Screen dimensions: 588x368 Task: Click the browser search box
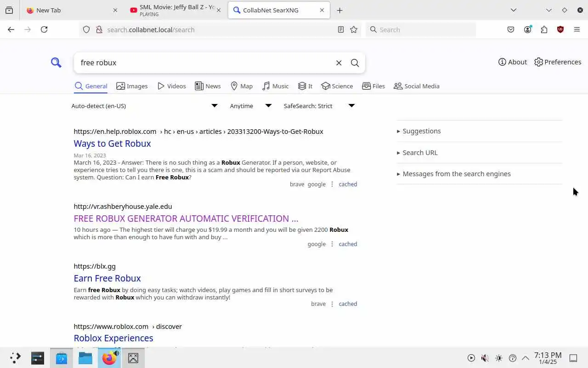421,29
